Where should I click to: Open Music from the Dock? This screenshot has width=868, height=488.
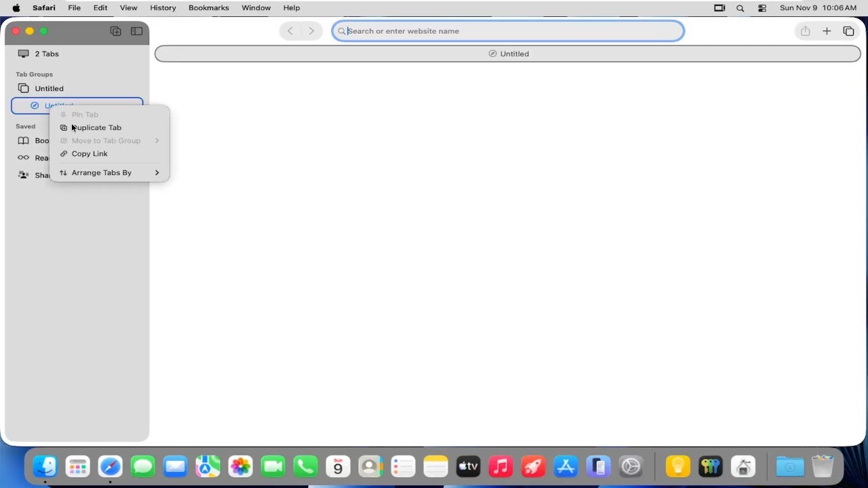(500, 466)
